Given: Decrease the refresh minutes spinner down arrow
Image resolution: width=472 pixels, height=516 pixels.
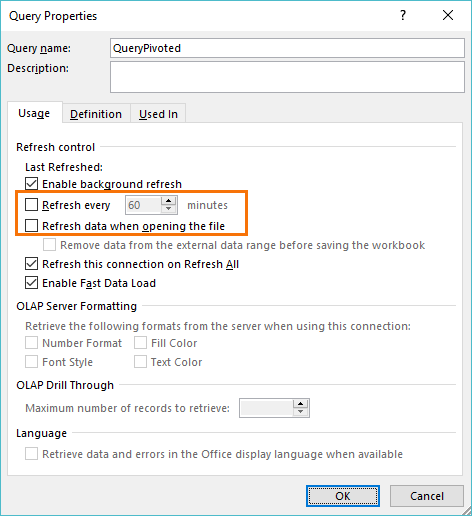Looking at the screenshot, I should (x=169, y=209).
